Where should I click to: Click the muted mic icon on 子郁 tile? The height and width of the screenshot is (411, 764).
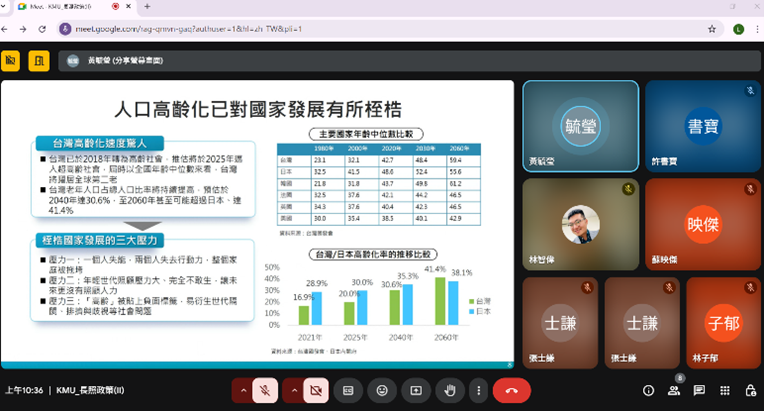click(x=750, y=288)
